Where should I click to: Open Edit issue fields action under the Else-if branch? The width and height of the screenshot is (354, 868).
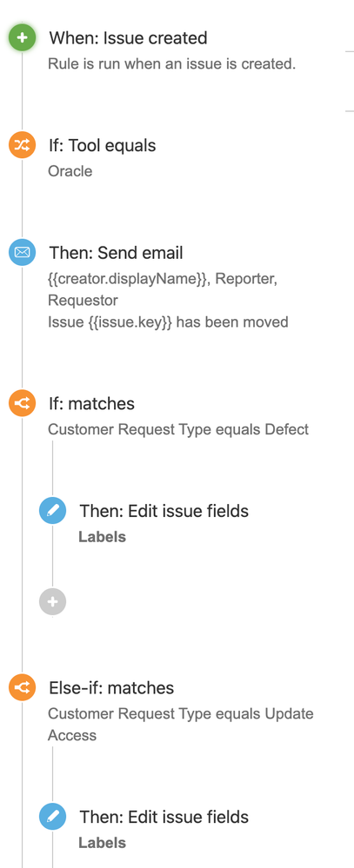[164, 817]
